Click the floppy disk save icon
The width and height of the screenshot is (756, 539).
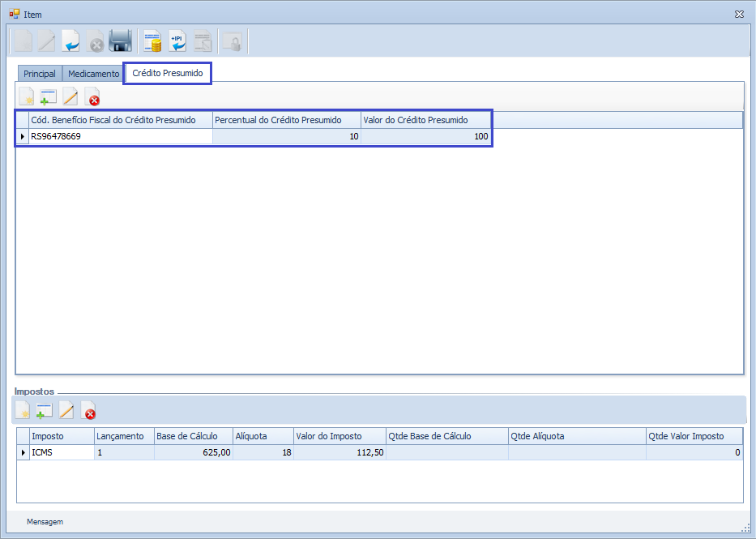[120, 41]
